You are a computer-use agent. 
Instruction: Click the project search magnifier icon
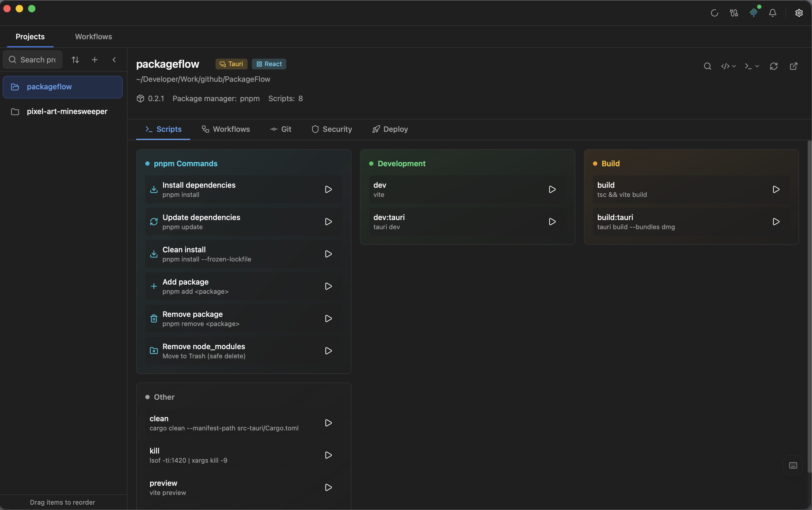pyautogui.click(x=707, y=66)
